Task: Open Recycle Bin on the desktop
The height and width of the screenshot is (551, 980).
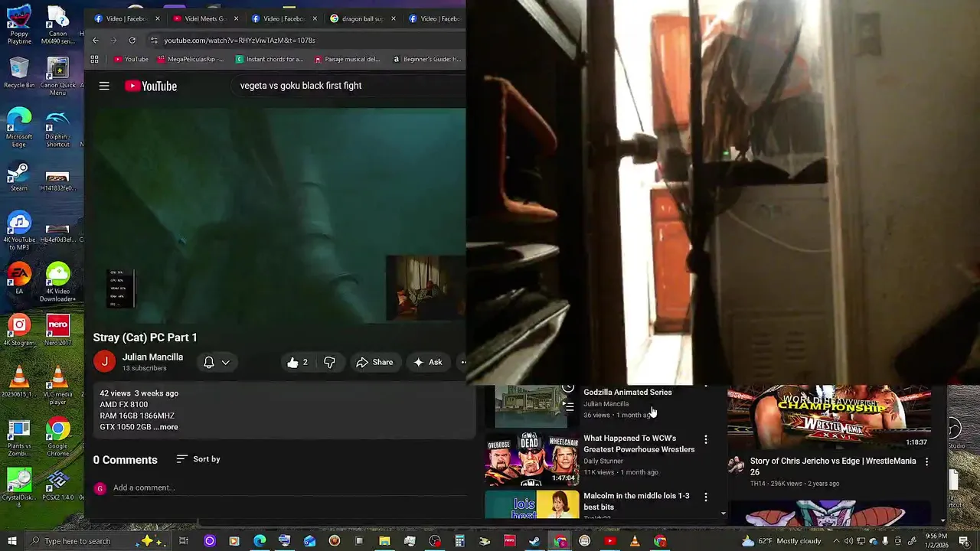Action: click(19, 73)
